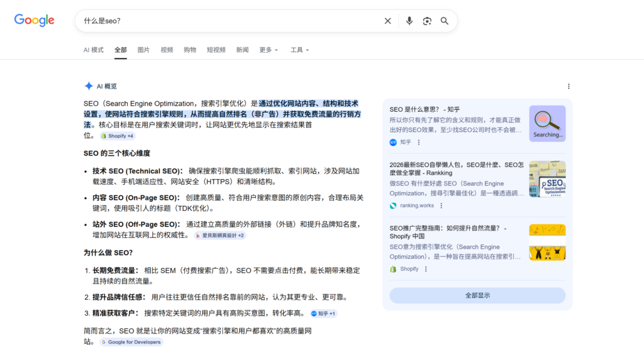Start voice search with microphone icon
Viewport: 644px width, 358px height.
(x=409, y=21)
